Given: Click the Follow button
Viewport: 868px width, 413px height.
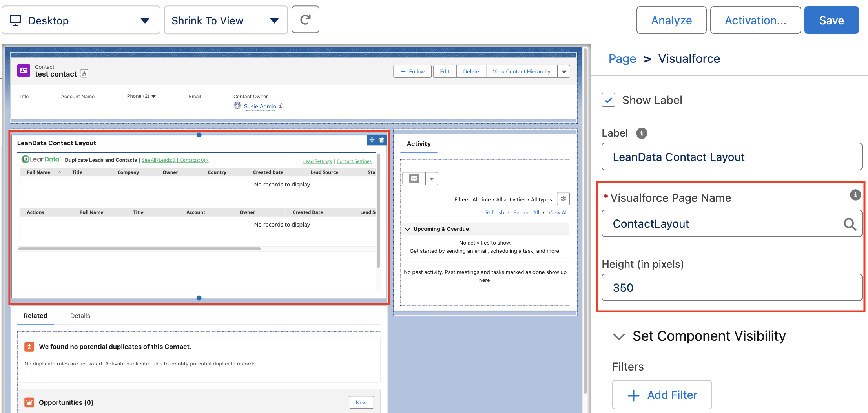Looking at the screenshot, I should tap(412, 71).
